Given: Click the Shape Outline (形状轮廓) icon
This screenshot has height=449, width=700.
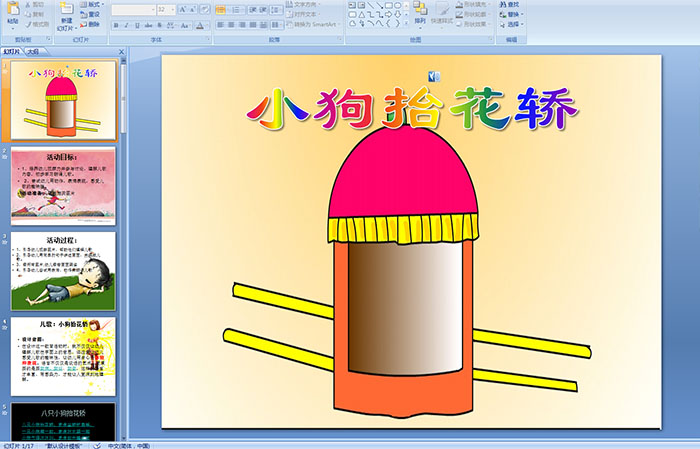Looking at the screenshot, I should click(x=459, y=14).
